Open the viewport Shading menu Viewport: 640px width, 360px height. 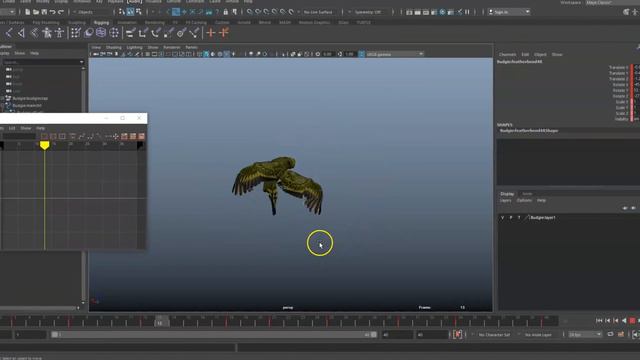point(113,47)
